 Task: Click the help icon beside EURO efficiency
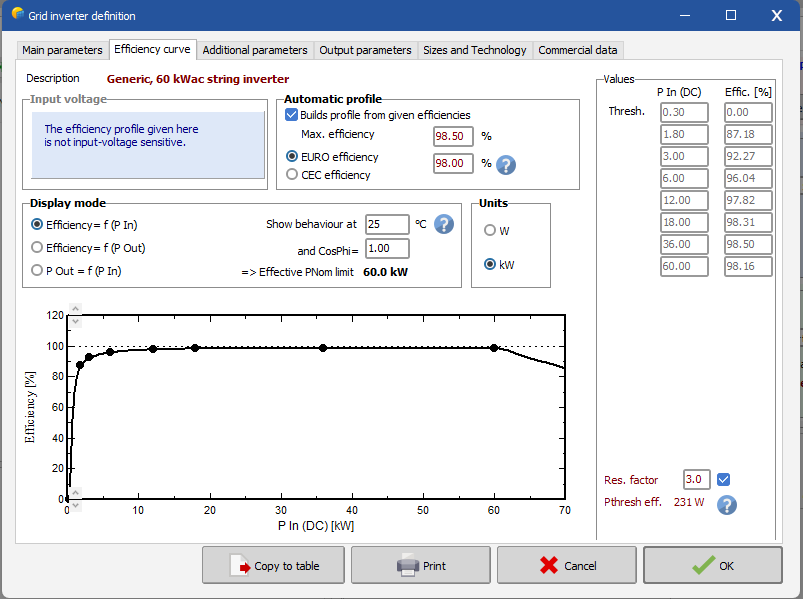(506, 165)
